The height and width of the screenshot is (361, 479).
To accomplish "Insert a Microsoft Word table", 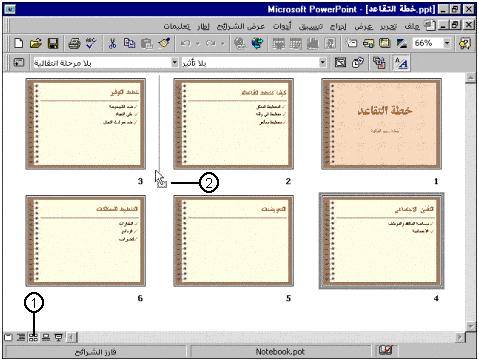I will pos(279,43).
